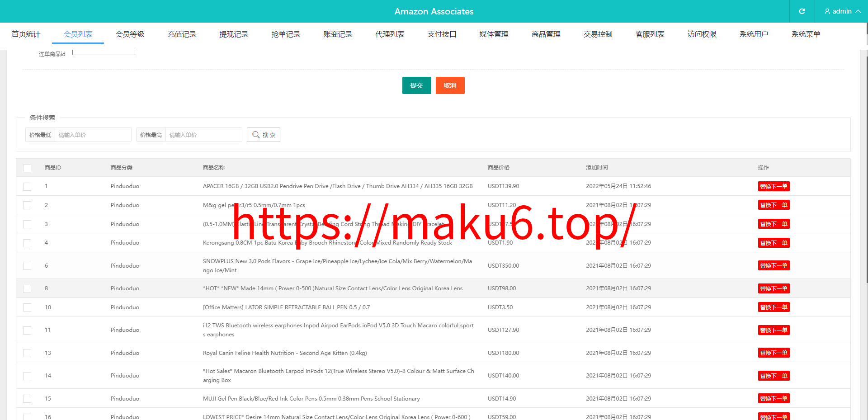The width and height of the screenshot is (868, 420).
Task: Open the 支付接口 tab
Action: pos(442,34)
